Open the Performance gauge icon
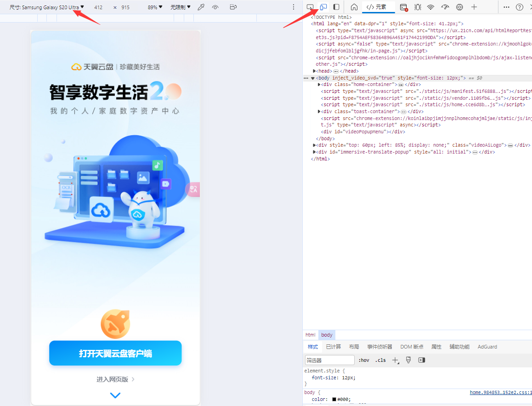 tap(445, 7)
